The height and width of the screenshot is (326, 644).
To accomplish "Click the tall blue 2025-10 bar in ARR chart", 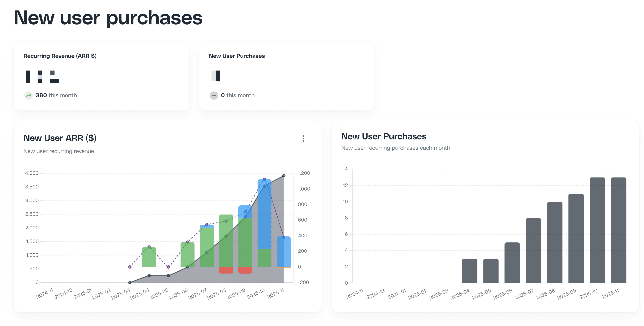I will point(264,215).
